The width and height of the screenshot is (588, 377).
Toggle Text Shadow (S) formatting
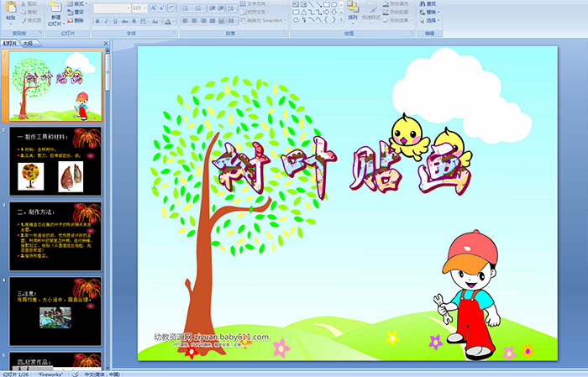[134, 21]
